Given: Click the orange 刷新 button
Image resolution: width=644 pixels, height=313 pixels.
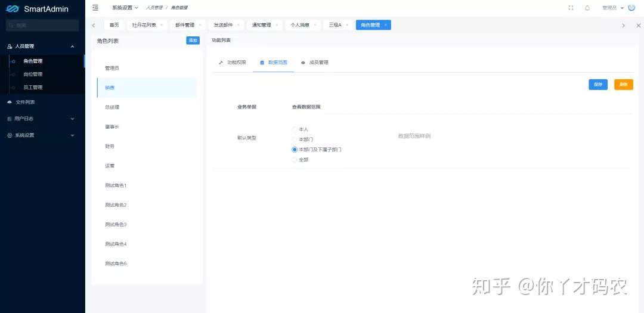Looking at the screenshot, I should click(x=624, y=84).
